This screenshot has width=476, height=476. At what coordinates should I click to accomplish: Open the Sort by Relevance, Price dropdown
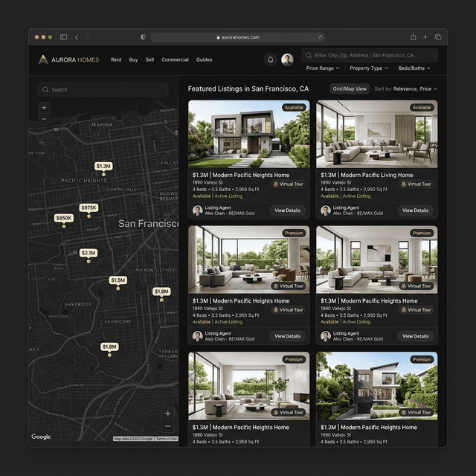pos(406,89)
